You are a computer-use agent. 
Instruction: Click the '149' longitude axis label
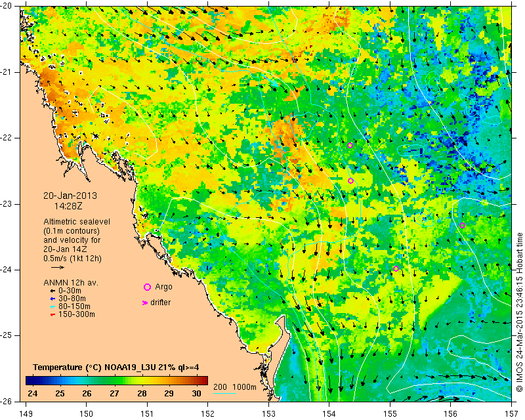[26, 414]
